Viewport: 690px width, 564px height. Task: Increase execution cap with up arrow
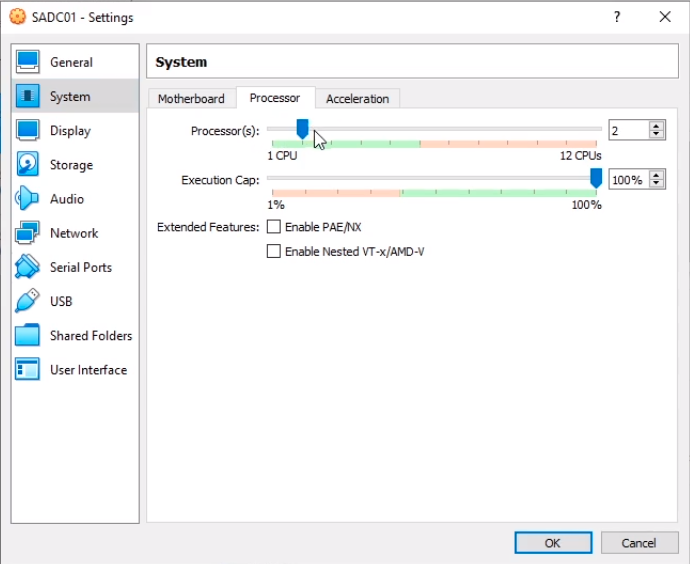point(657,175)
